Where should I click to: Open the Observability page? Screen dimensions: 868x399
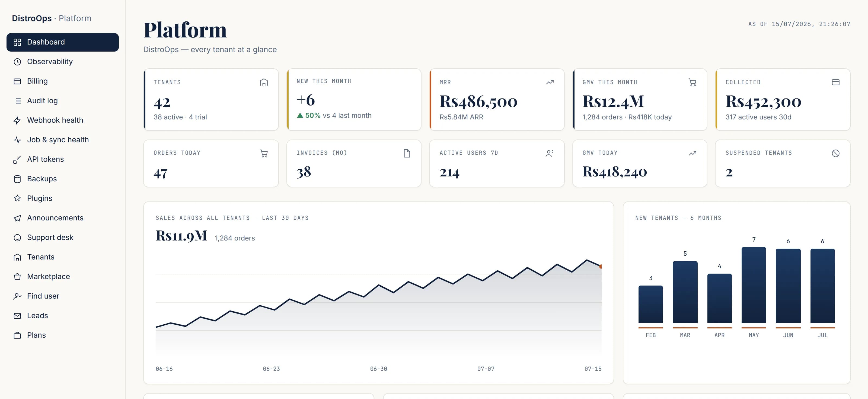[63, 62]
